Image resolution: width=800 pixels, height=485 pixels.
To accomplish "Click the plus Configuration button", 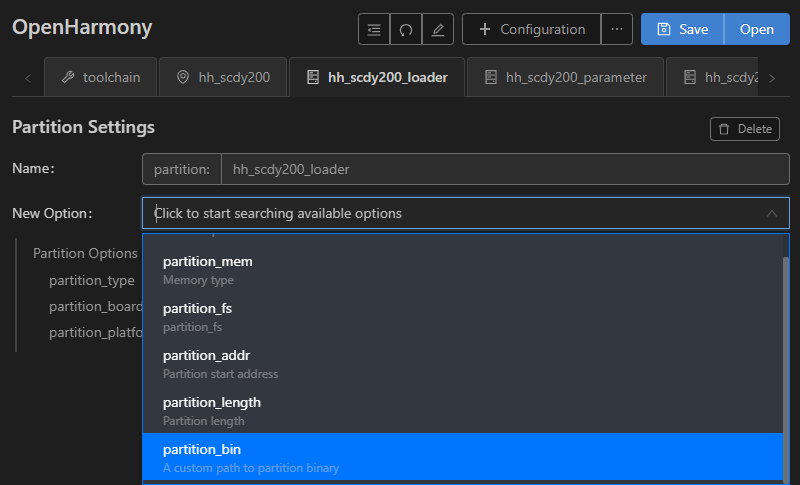I will (532, 30).
